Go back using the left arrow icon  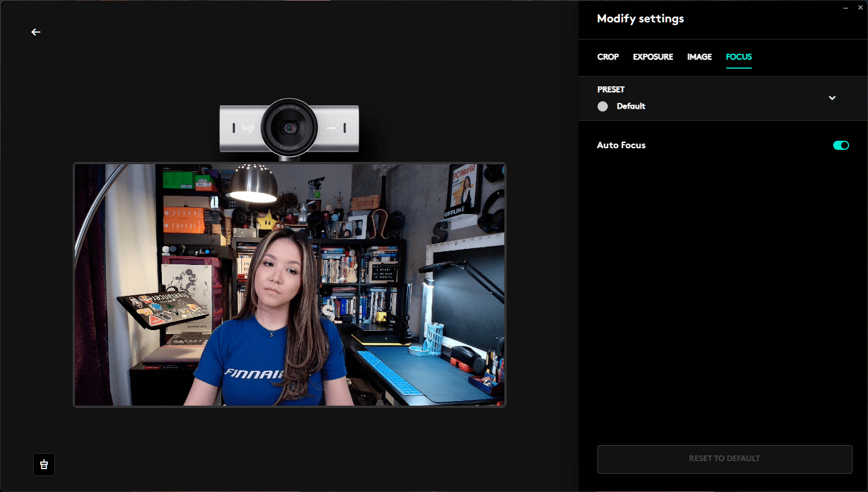pos(36,32)
